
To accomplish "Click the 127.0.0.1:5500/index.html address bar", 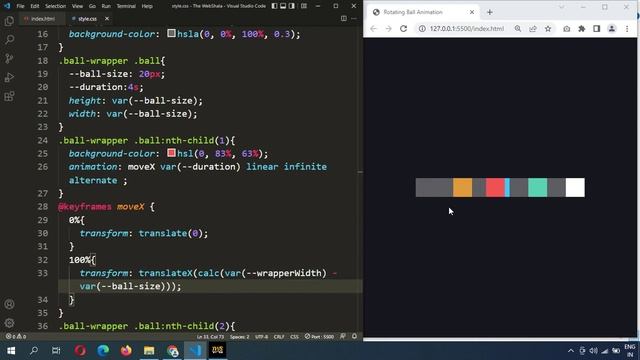I will [467, 29].
